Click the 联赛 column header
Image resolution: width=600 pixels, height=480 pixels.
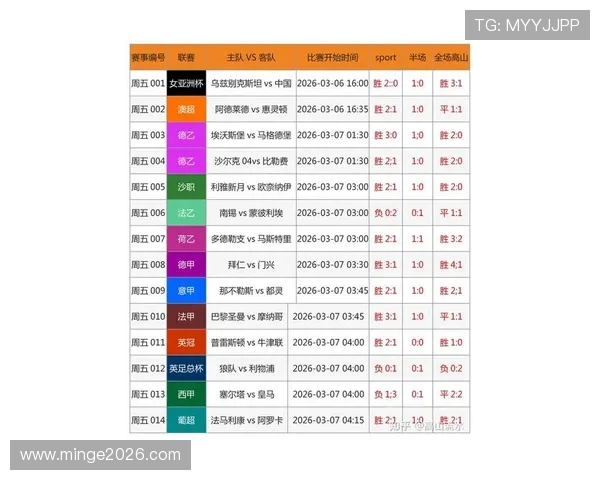186,57
